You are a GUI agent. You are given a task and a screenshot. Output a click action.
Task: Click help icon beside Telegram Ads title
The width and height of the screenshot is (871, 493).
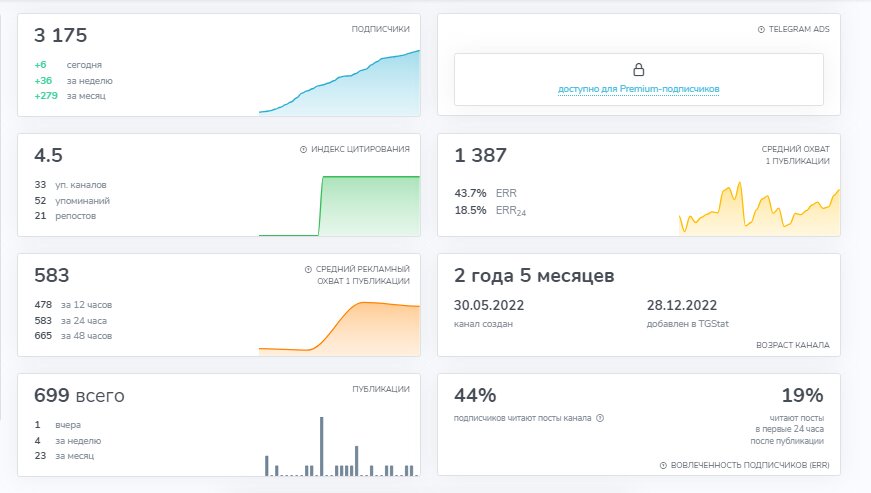tap(761, 30)
